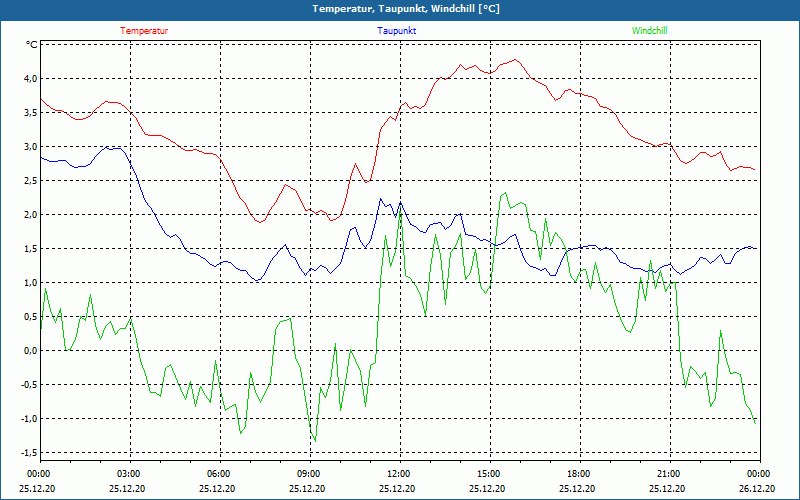Click the 2,5 y-axis value
This screenshot has height=500, width=800.
point(30,181)
